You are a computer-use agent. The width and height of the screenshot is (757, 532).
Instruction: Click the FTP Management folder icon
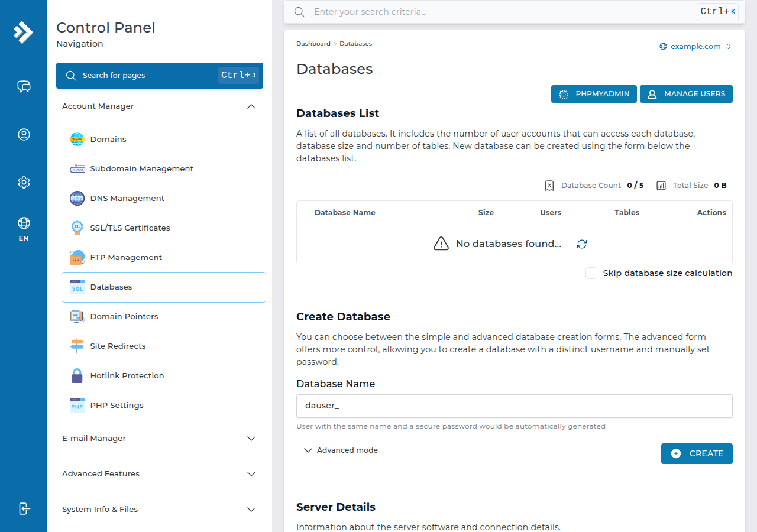pyautogui.click(x=77, y=258)
